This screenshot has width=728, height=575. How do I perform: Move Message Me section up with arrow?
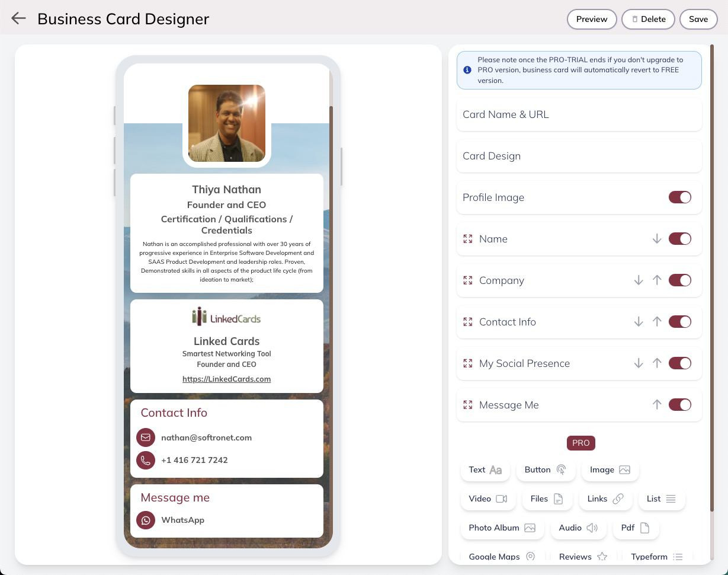tap(656, 405)
